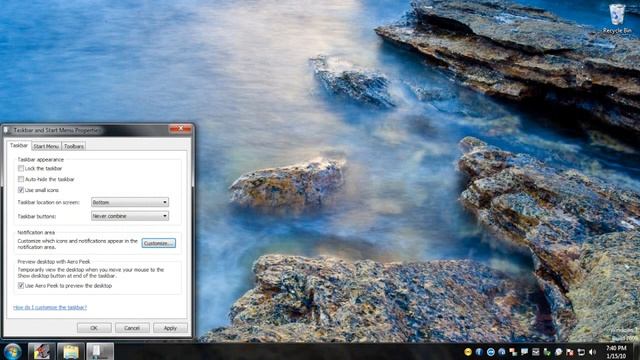Click the Customize... button
Viewport: 640px width, 360px height.
click(158, 243)
